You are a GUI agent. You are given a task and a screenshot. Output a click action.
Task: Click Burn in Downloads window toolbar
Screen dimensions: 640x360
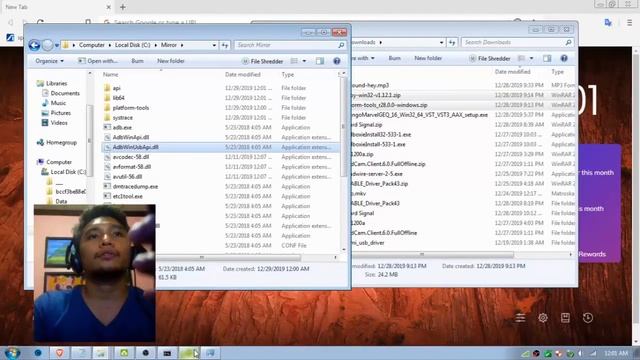394,58
